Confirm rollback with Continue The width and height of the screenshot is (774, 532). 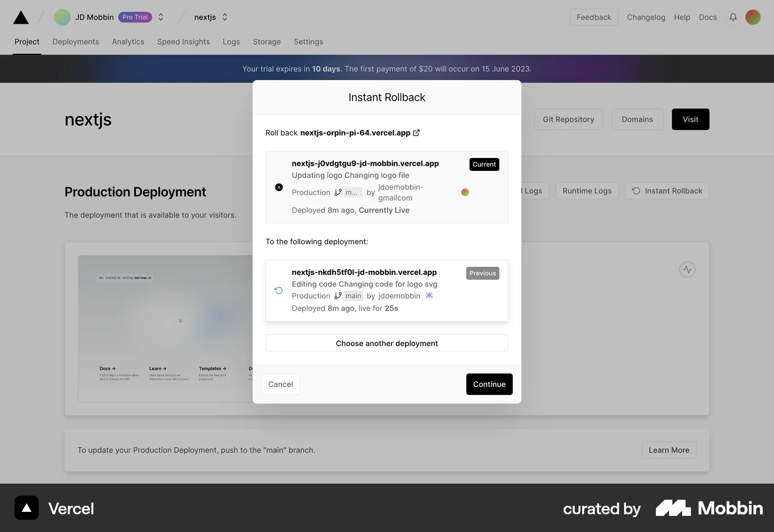point(489,384)
